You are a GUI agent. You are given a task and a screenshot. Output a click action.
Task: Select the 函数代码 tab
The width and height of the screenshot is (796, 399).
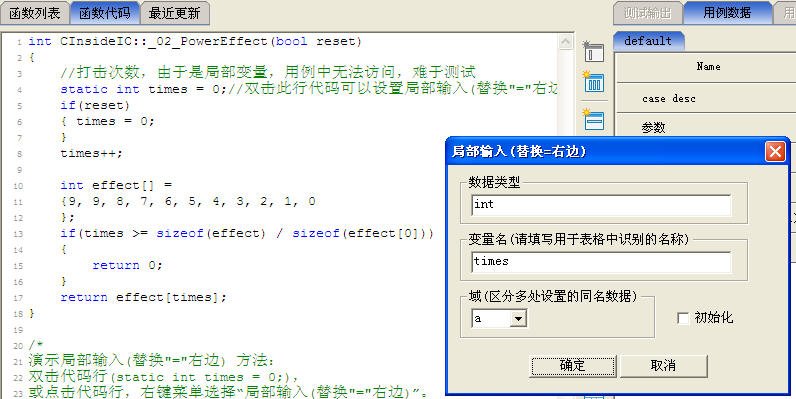click(105, 13)
